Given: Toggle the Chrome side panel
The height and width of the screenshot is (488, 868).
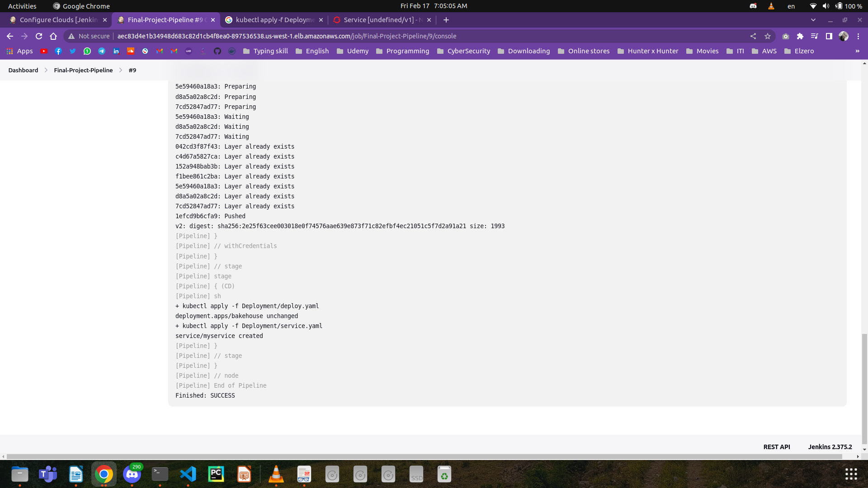Looking at the screenshot, I should 829,36.
